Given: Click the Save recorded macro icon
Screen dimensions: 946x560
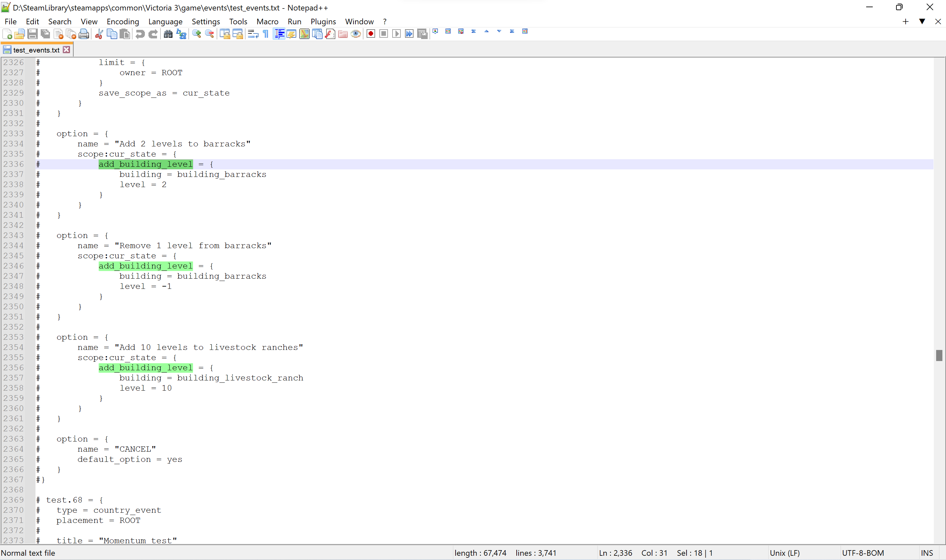Looking at the screenshot, I should [422, 34].
